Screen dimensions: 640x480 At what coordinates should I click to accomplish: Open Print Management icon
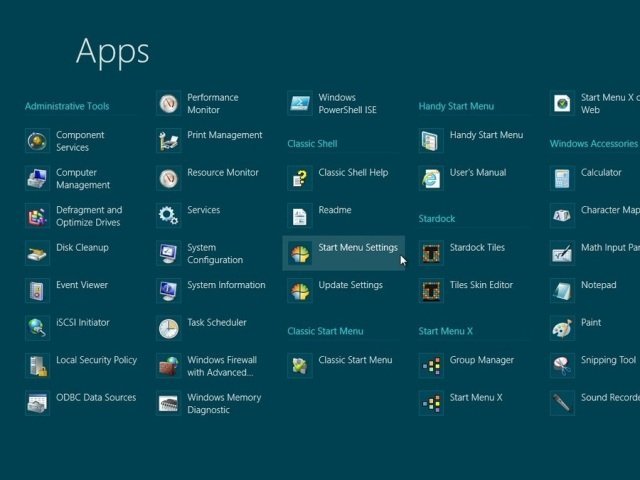[169, 141]
